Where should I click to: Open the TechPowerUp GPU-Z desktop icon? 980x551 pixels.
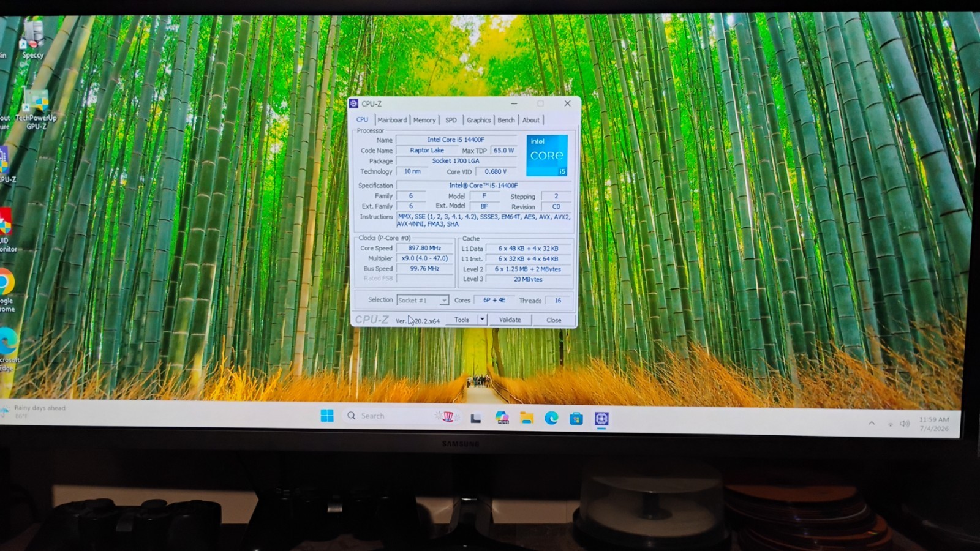click(x=36, y=110)
